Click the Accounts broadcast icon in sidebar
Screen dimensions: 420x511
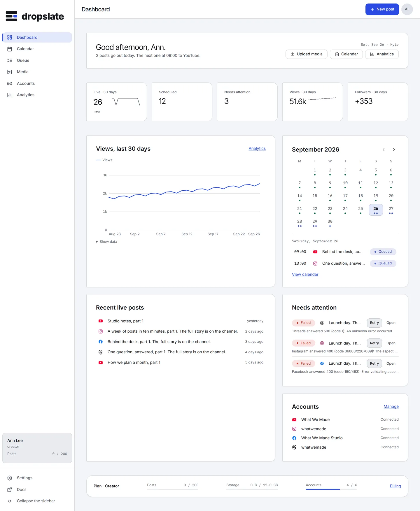[10, 84]
